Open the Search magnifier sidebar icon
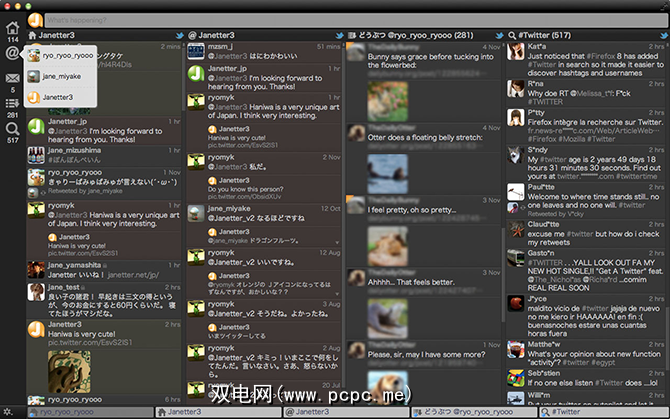Viewport: 670px width, 419px height. pos(12,129)
